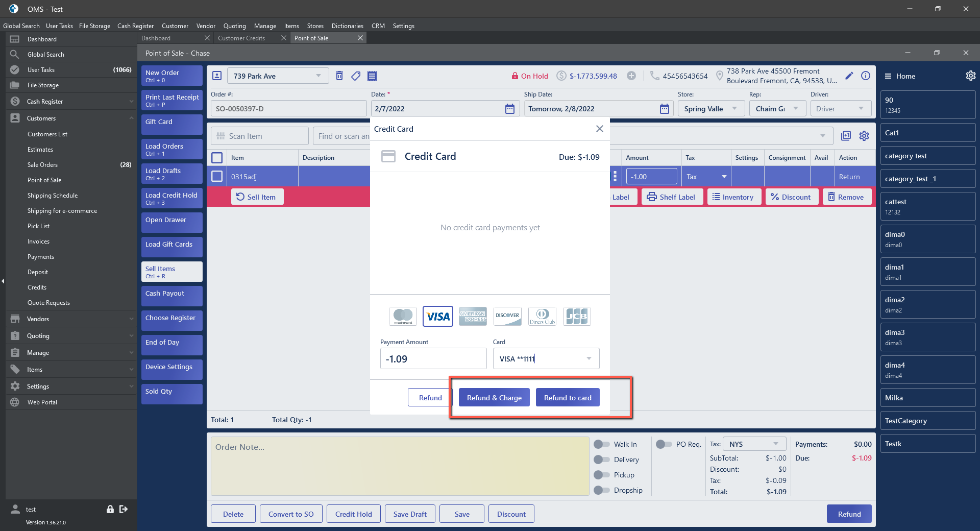Select the American Express card type
Viewport: 980px width, 531px height.
(x=473, y=316)
